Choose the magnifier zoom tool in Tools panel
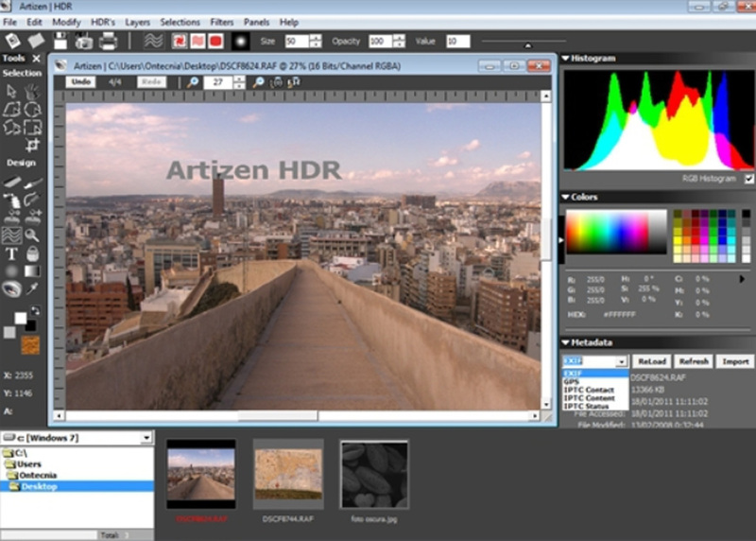This screenshot has width=756, height=541. [x=32, y=236]
